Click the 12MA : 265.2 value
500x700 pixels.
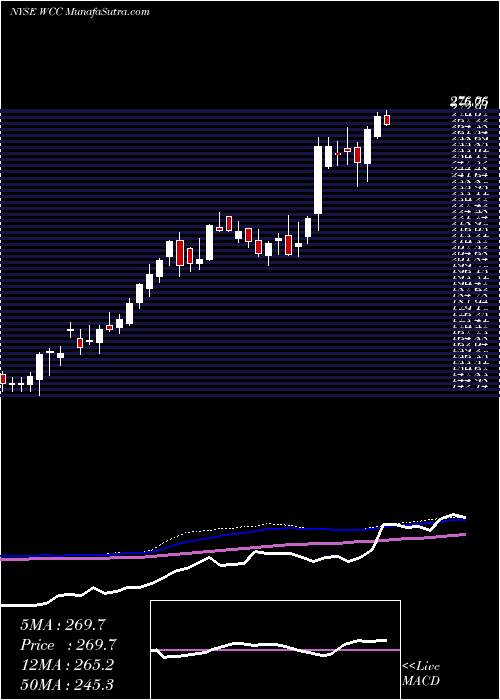[x=67, y=665]
